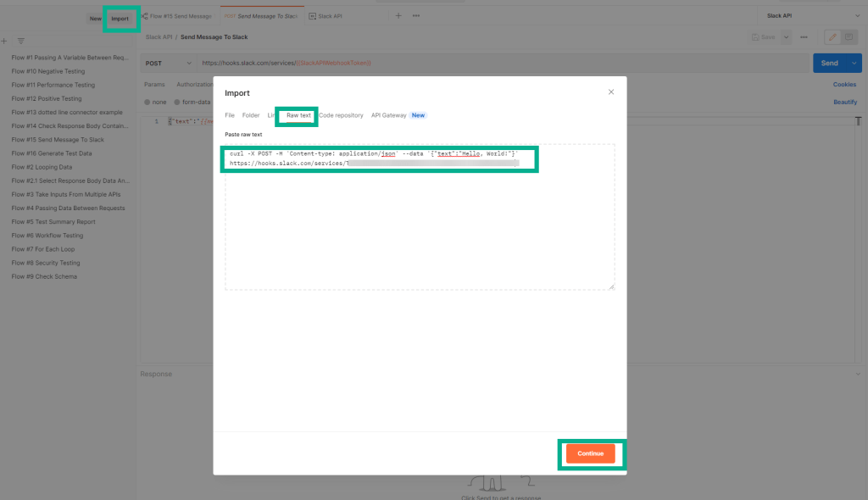Expand the POST method dropdown
The height and width of the screenshot is (500, 868).
(168, 63)
